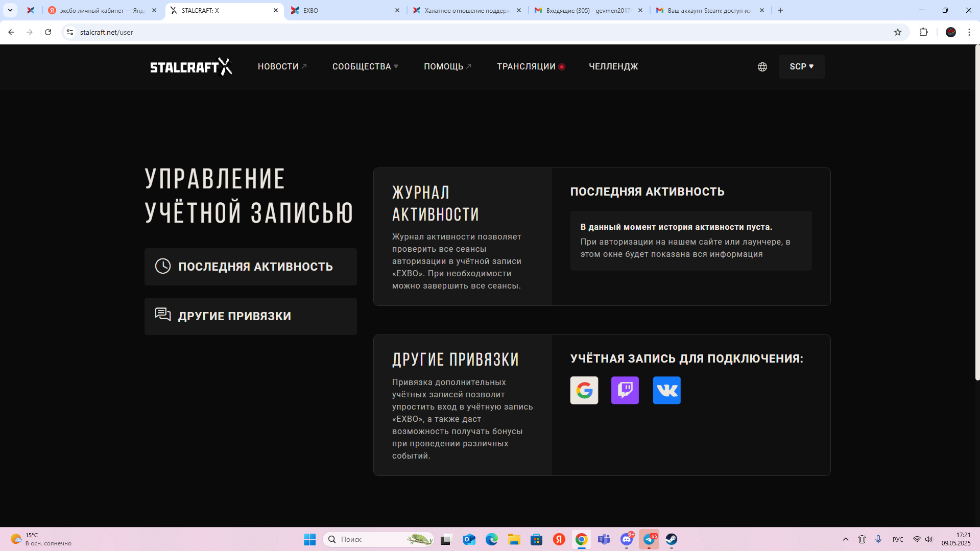Screen dimensions: 980x551
Task: Bookmark this page with the star icon
Action: click(x=897, y=32)
